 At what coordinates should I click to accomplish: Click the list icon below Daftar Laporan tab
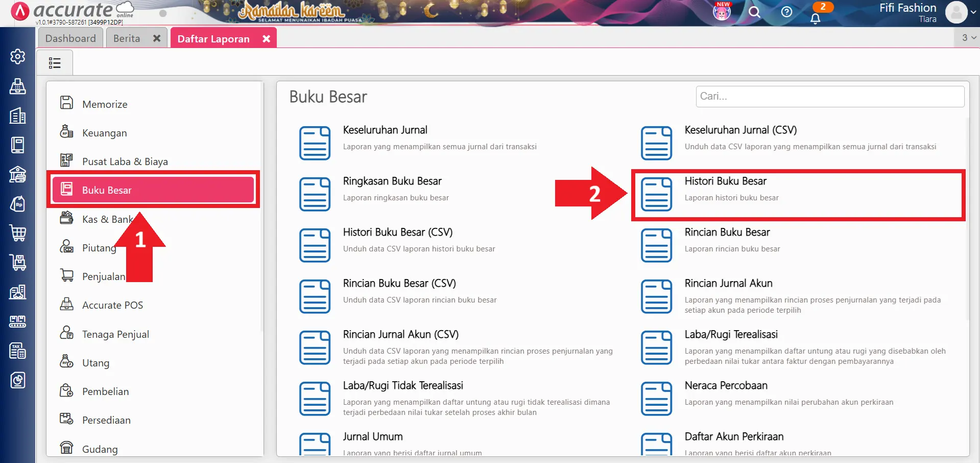click(x=55, y=62)
